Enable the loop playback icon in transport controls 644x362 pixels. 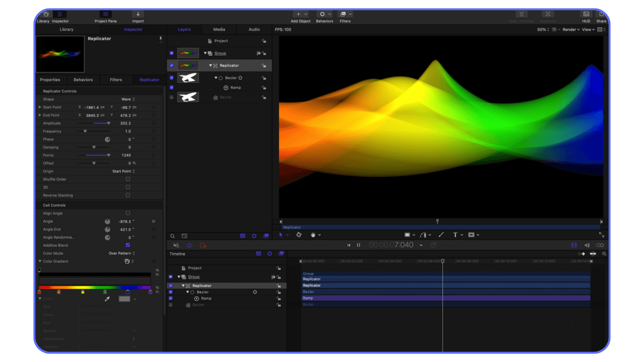pyautogui.click(x=190, y=245)
